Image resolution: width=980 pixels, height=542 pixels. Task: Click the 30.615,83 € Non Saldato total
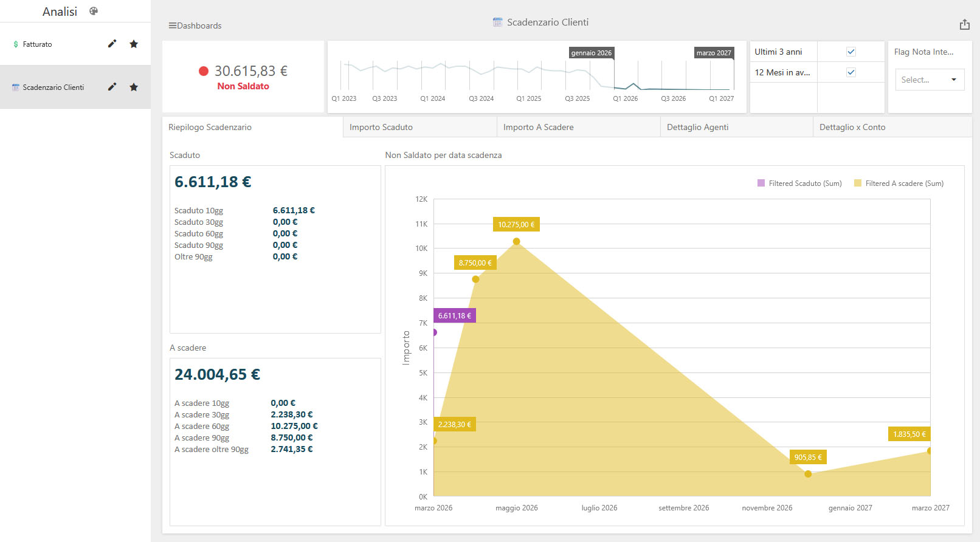pyautogui.click(x=251, y=71)
